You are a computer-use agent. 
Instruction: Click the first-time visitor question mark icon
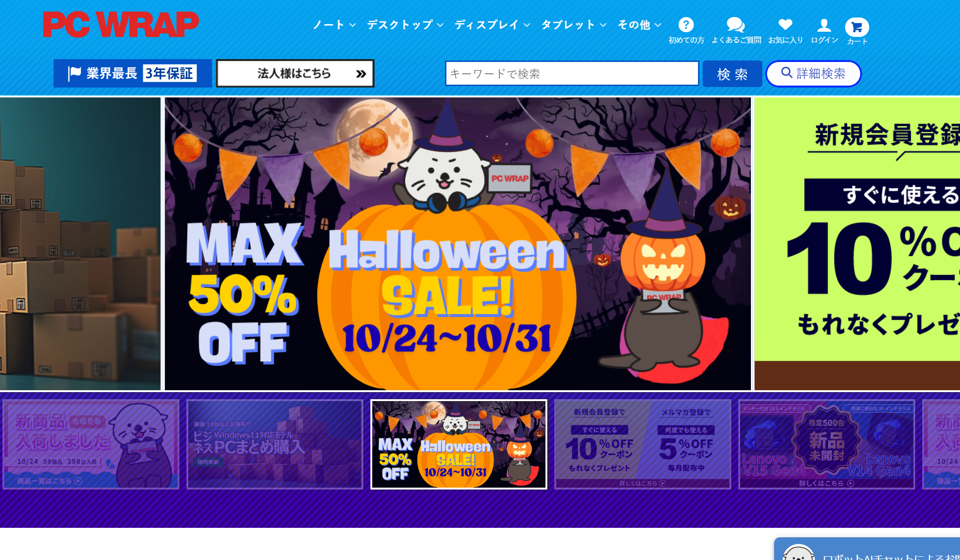tap(686, 25)
